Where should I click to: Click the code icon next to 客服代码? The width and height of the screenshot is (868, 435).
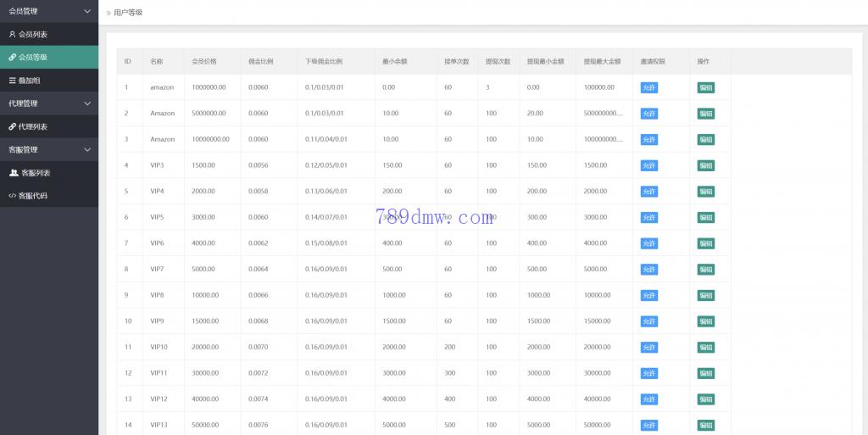(12, 196)
